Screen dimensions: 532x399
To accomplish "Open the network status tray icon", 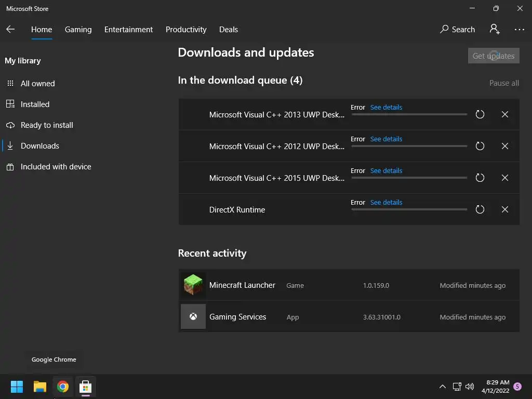I will pos(457,386).
